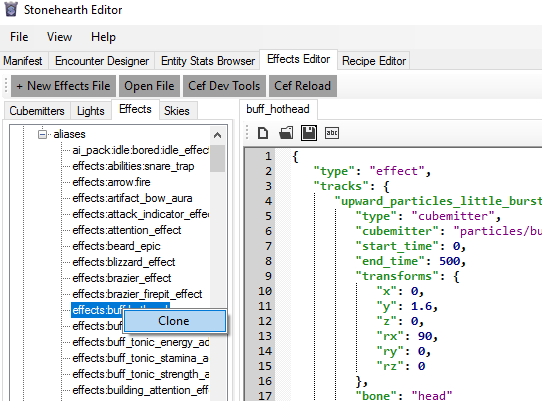Screen dimensions: 542x401
Task: Click the "cubemitter" string value on line 5
Action: [x=453, y=216]
